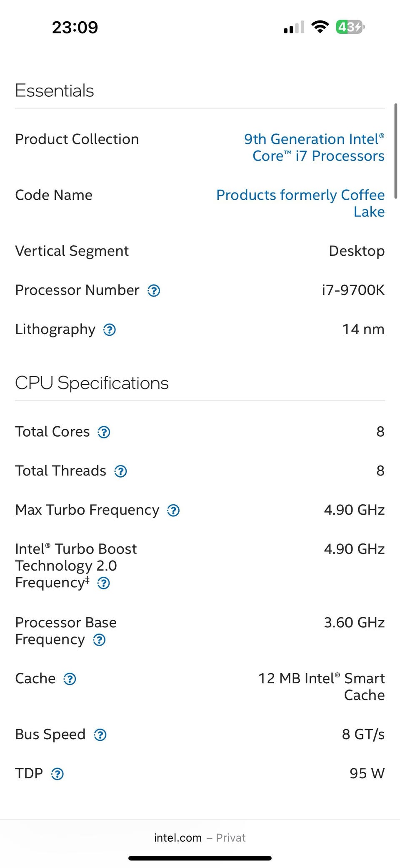This screenshot has height=868, width=400.
Task: Tap the clock showing 23:09
Action: (75, 28)
